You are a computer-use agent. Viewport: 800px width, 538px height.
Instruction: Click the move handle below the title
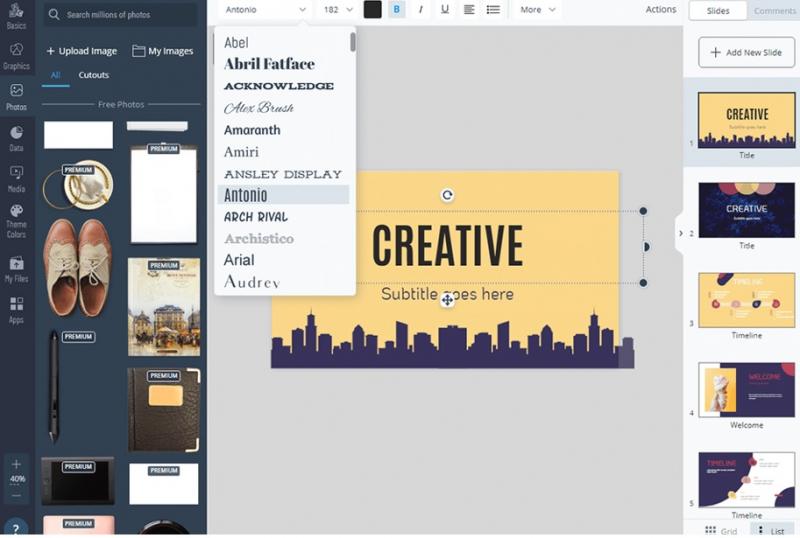(447, 300)
